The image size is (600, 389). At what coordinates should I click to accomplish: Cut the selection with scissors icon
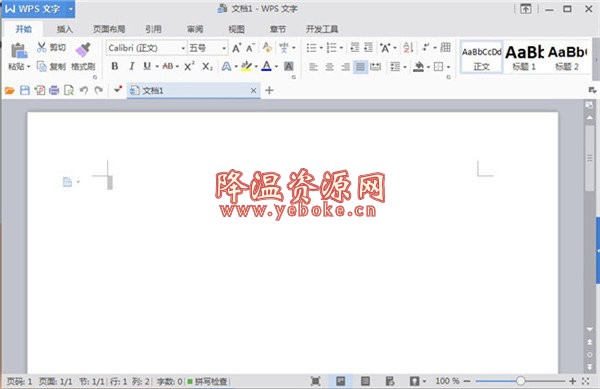point(41,47)
